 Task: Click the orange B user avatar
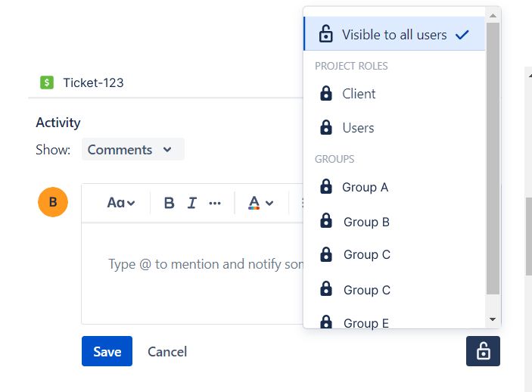pos(53,202)
